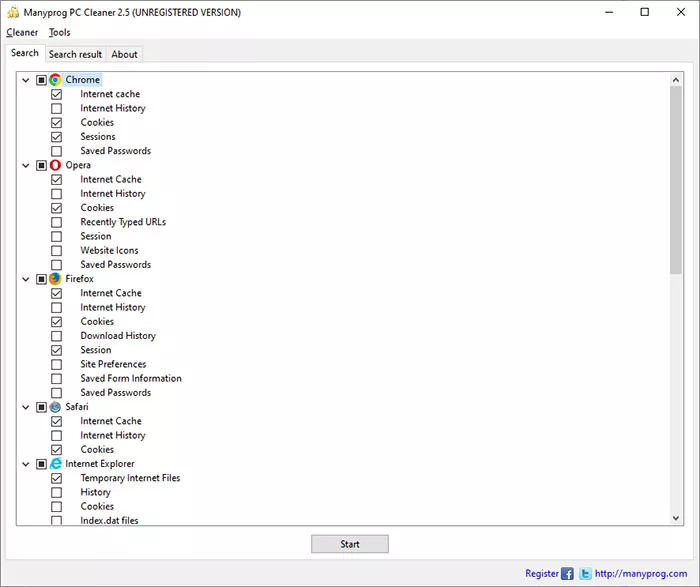Minimize the Manyprog PC Cleaner window

click(609, 12)
